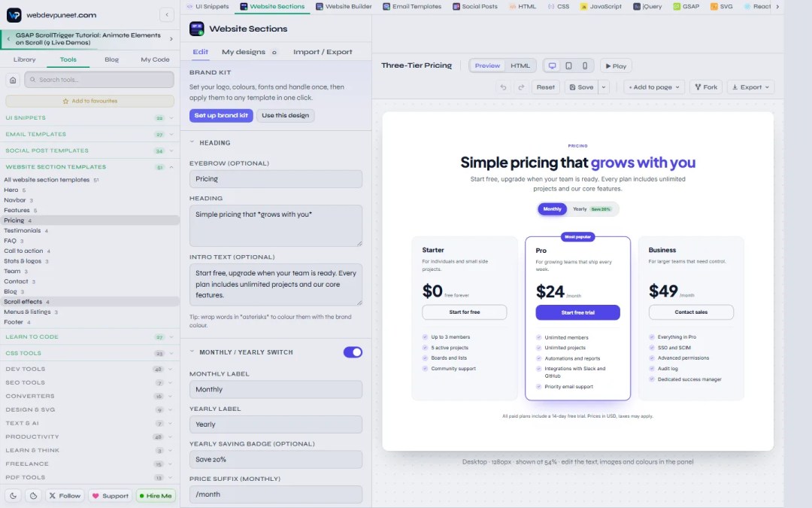This screenshot has height=508, width=812.
Task: Switch to desktop preview device icon
Action: pyautogui.click(x=552, y=65)
